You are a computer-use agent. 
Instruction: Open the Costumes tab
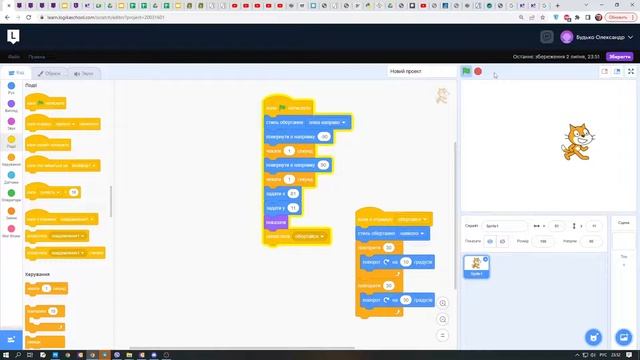(x=49, y=74)
